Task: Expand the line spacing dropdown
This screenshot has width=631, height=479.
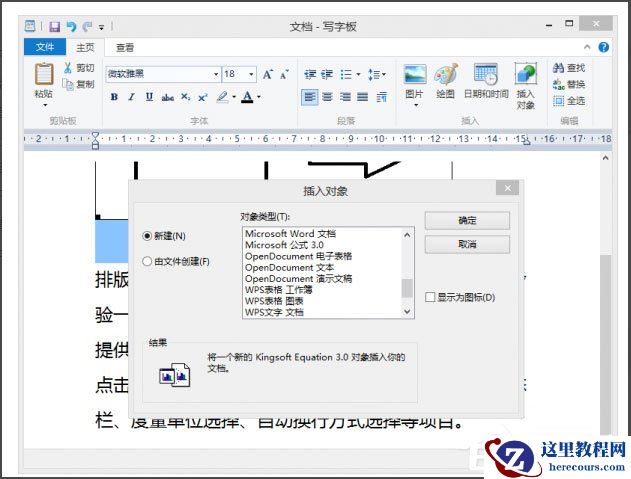Action: tap(384, 74)
